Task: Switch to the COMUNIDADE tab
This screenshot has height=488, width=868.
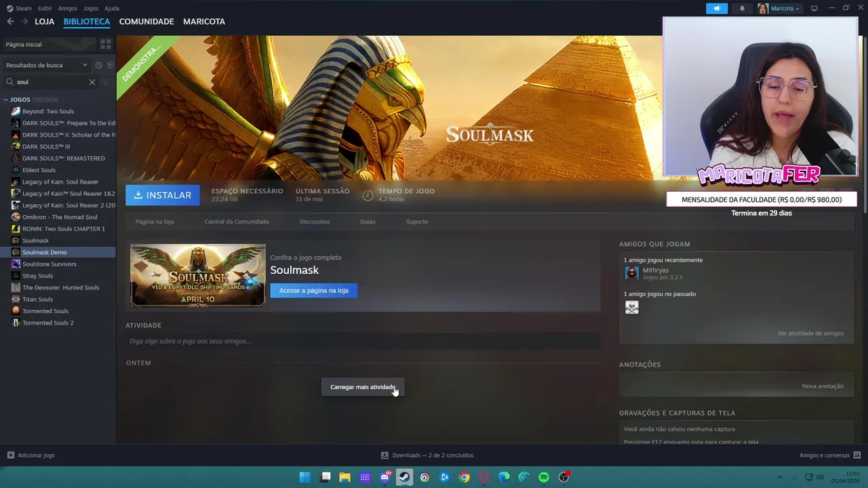Action: pos(146,22)
